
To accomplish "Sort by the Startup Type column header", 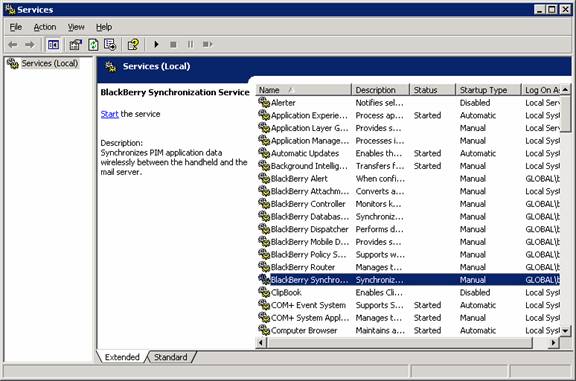I will pyautogui.click(x=489, y=90).
